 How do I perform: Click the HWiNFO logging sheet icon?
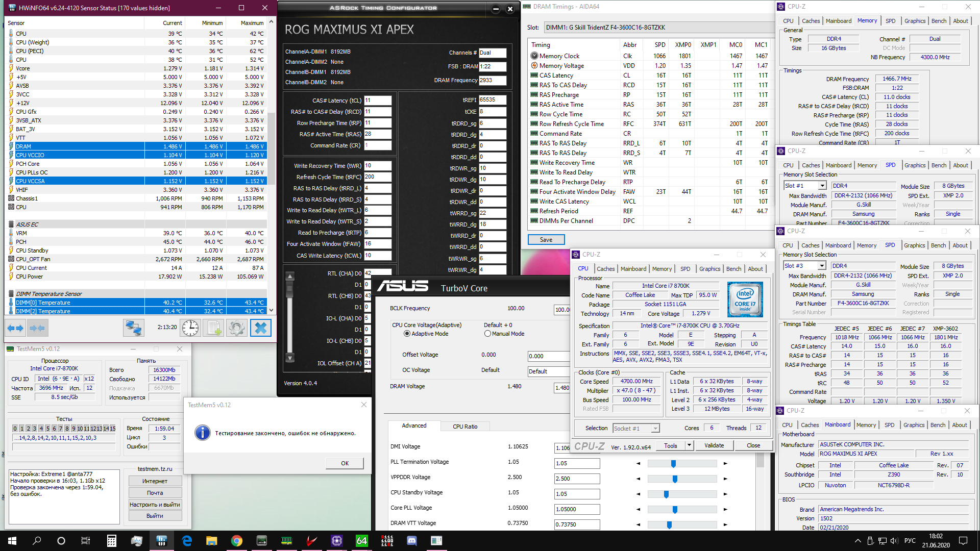213,328
